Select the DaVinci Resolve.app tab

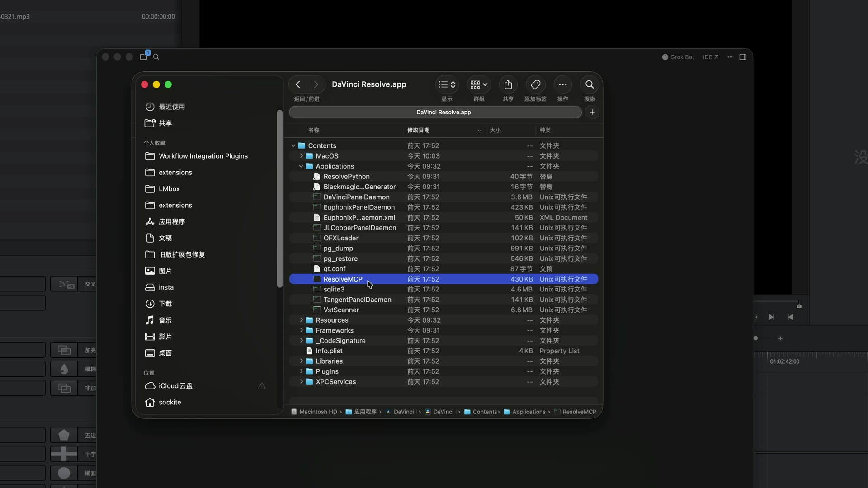tap(435, 112)
